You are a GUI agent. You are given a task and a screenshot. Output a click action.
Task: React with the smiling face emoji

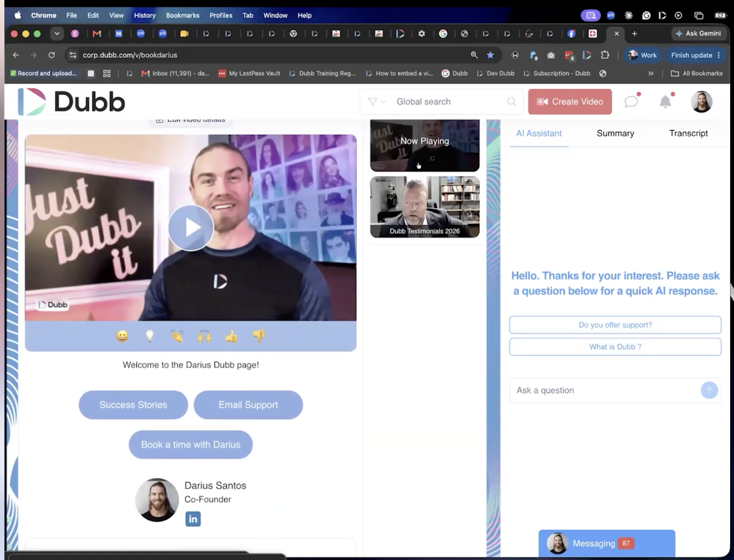coord(123,336)
